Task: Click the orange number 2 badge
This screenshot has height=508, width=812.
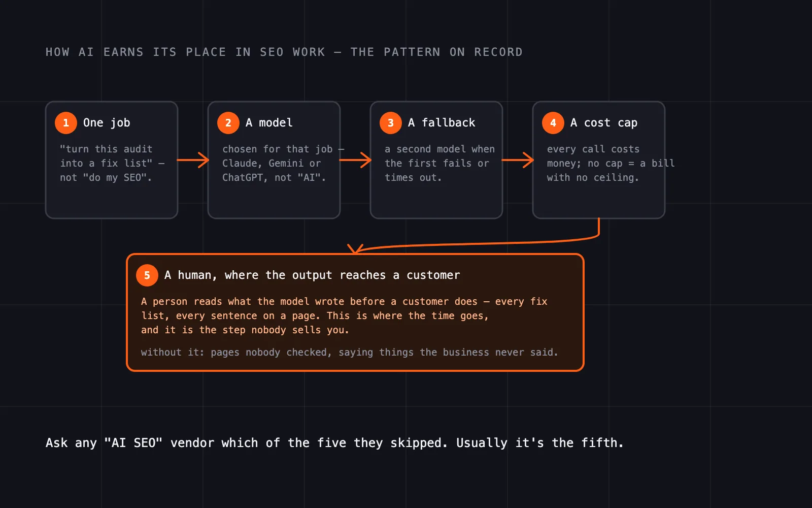Action: coord(228,123)
